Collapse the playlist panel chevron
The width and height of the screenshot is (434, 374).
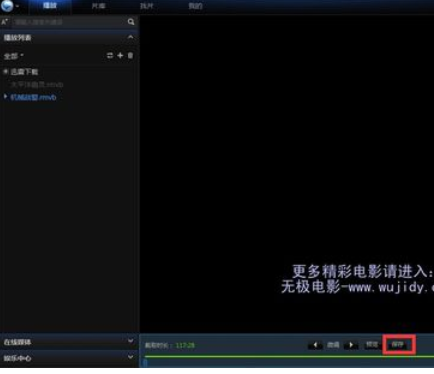(131, 37)
